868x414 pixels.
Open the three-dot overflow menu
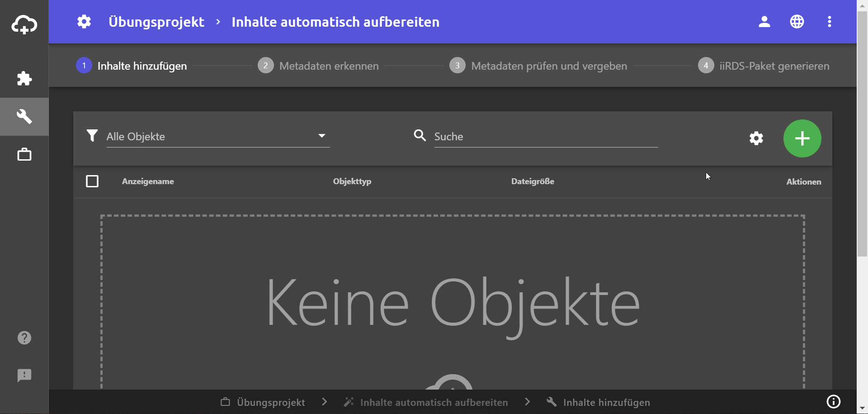click(x=830, y=22)
